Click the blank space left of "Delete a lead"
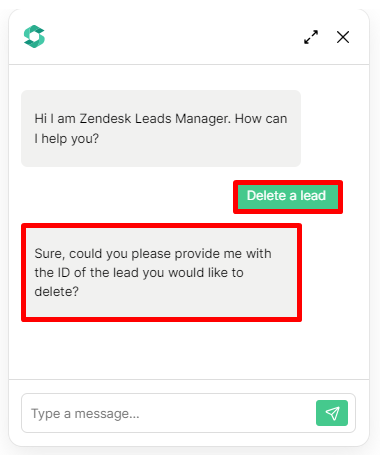Screen dimensions: 380x455 point(127,197)
